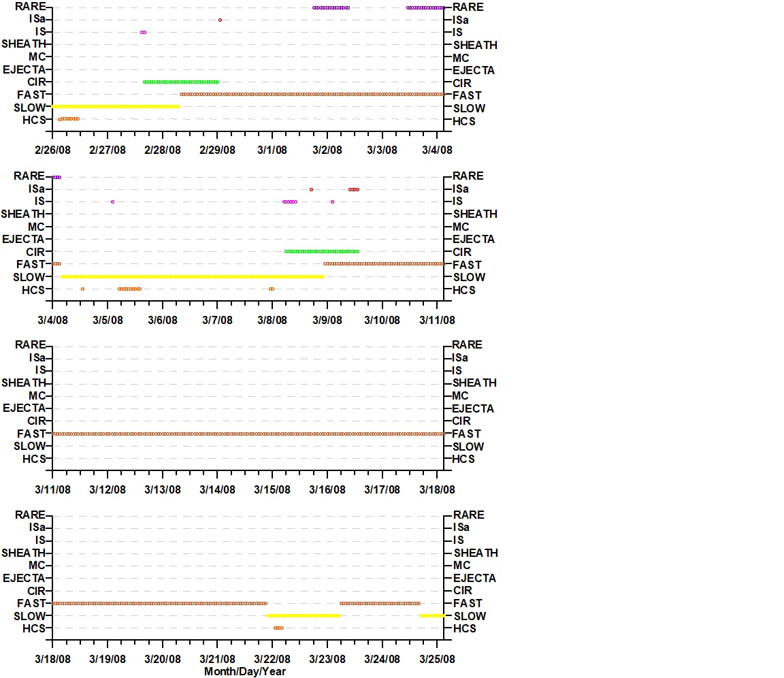The height and width of the screenshot is (678, 784).
Task: Select orange HCS markers near 2/26/08
Action: (x=69, y=119)
